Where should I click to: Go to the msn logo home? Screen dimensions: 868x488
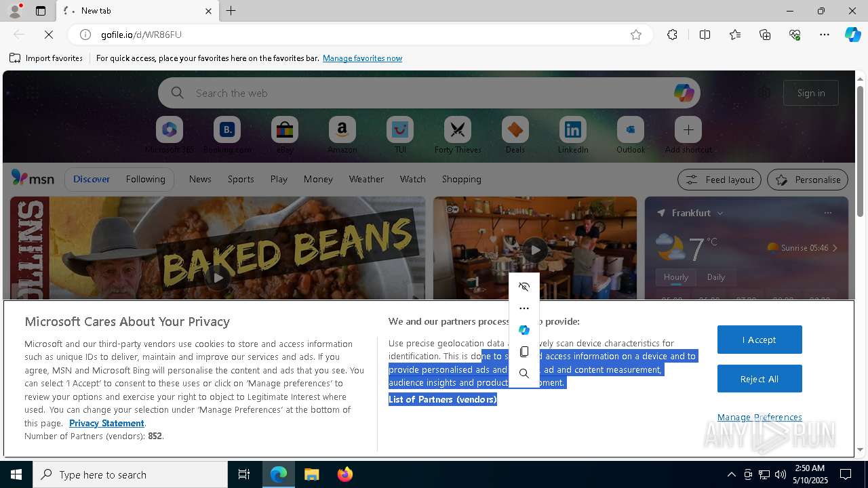33,178
